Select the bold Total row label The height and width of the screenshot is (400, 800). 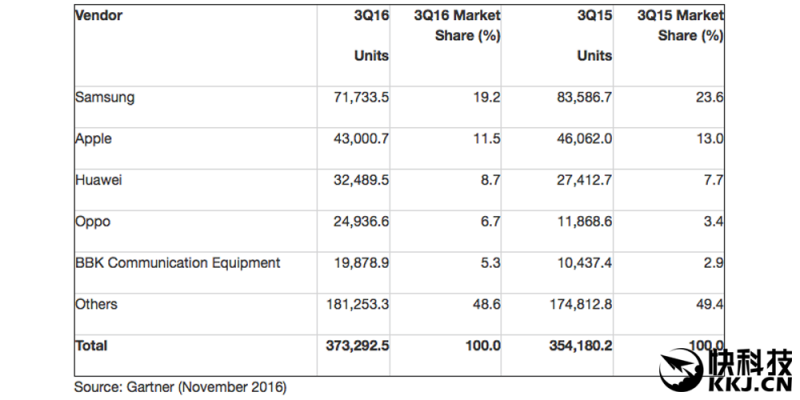coord(91,346)
